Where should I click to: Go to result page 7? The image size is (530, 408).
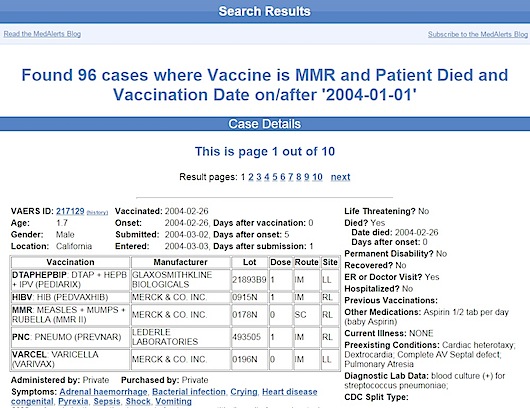tap(291, 177)
